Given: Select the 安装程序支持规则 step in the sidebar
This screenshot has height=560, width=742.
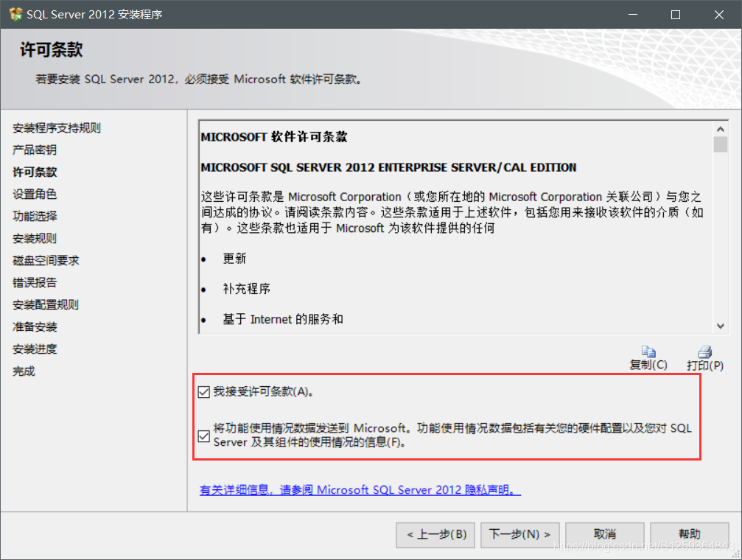Looking at the screenshot, I should [x=56, y=127].
